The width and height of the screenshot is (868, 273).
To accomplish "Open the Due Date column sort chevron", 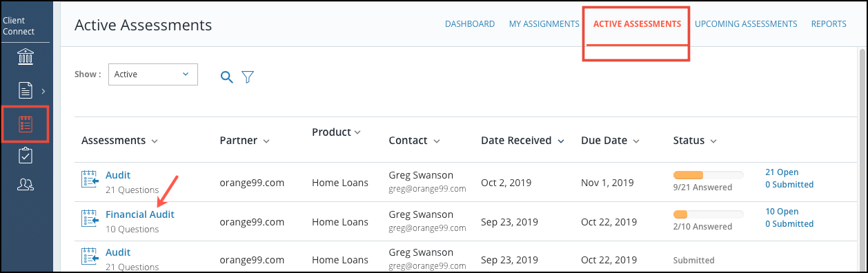I will pyautogui.click(x=636, y=141).
